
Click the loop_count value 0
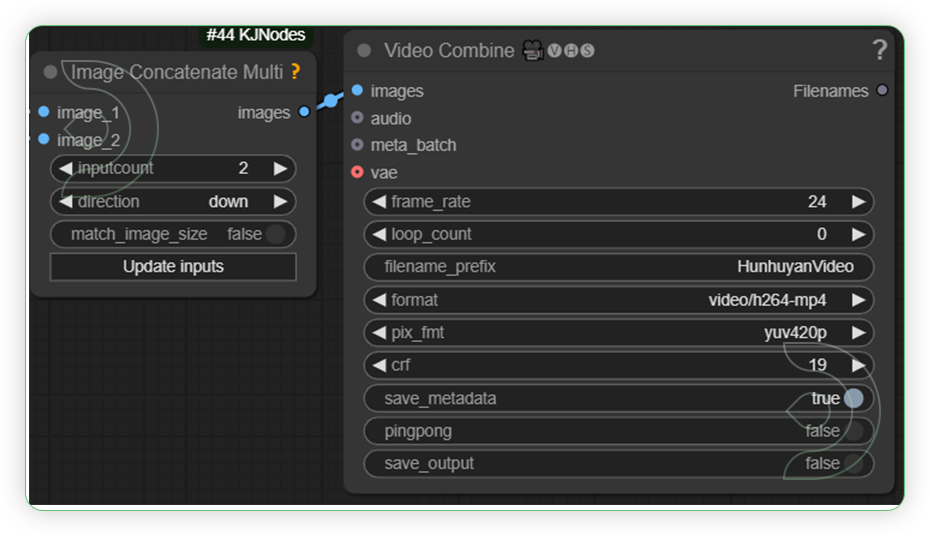pos(821,234)
